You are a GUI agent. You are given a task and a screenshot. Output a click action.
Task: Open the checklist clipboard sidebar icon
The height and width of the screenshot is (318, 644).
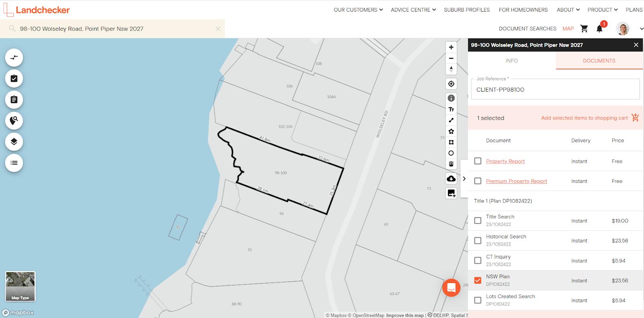click(14, 78)
